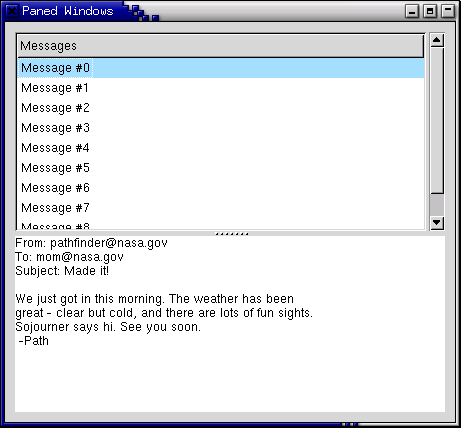Screen dimensions: 461x428
Task: Click the partially visible Message #8
Action: [x=221, y=225]
